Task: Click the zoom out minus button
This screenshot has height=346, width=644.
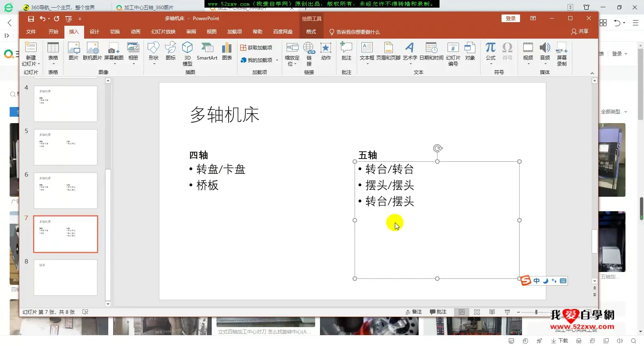Action: pyautogui.click(x=518, y=312)
